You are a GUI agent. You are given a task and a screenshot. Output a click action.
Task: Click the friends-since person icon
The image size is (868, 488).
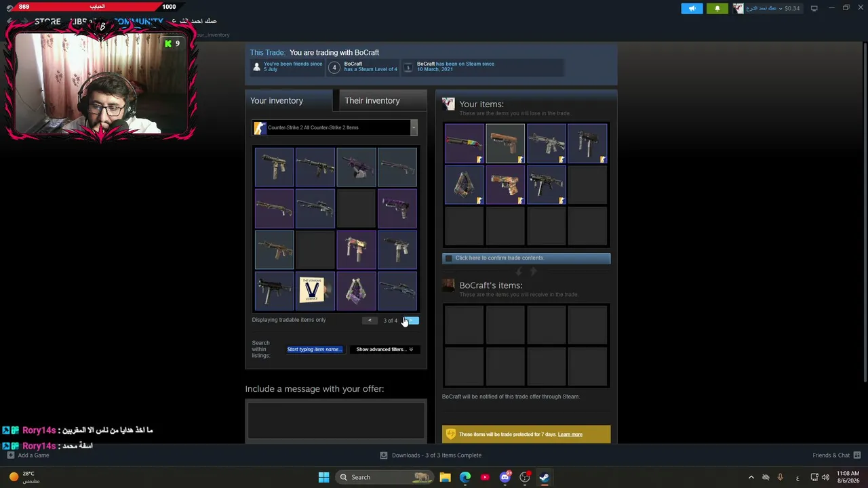[x=256, y=67]
